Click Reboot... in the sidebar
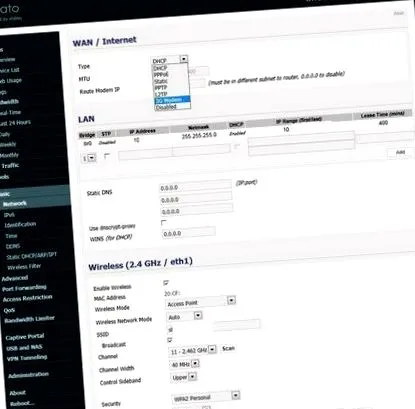Viewport: 415px width, 409px height. coord(22,403)
